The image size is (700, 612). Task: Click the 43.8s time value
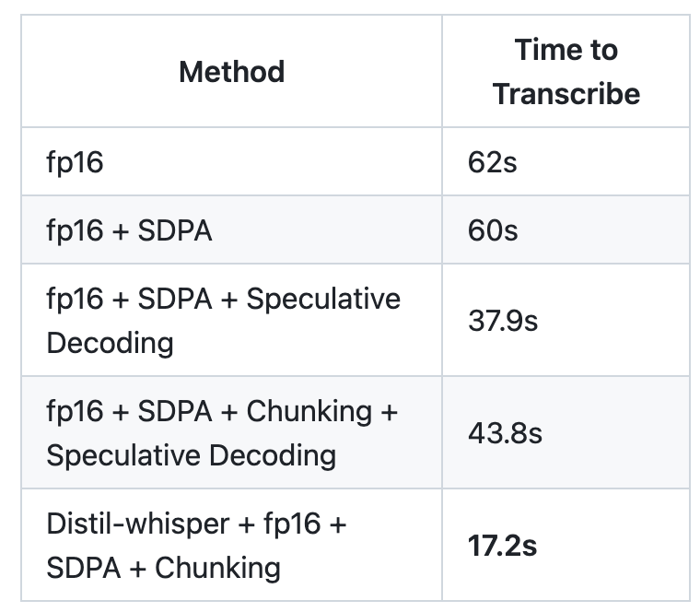pyautogui.click(x=505, y=433)
